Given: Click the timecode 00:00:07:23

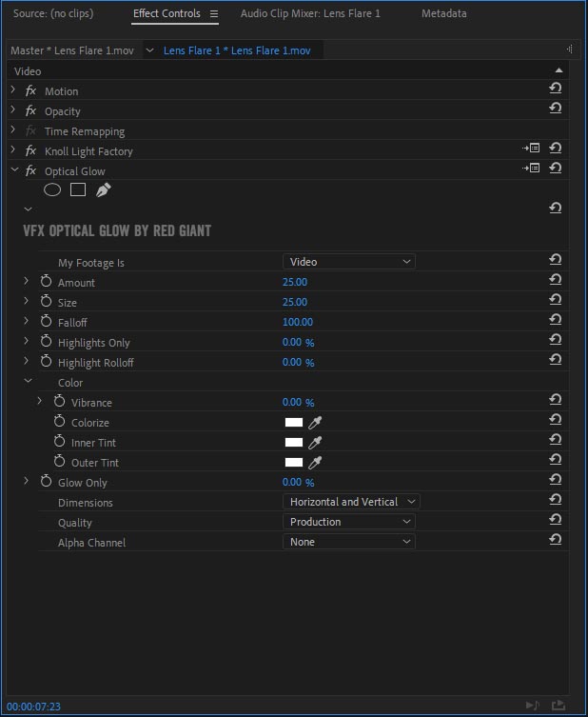Looking at the screenshot, I should click(33, 707).
